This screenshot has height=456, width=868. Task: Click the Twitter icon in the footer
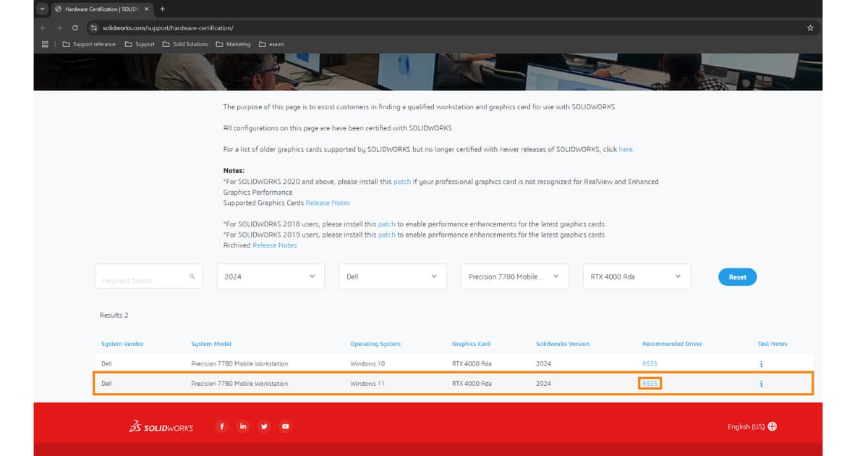[x=264, y=426]
